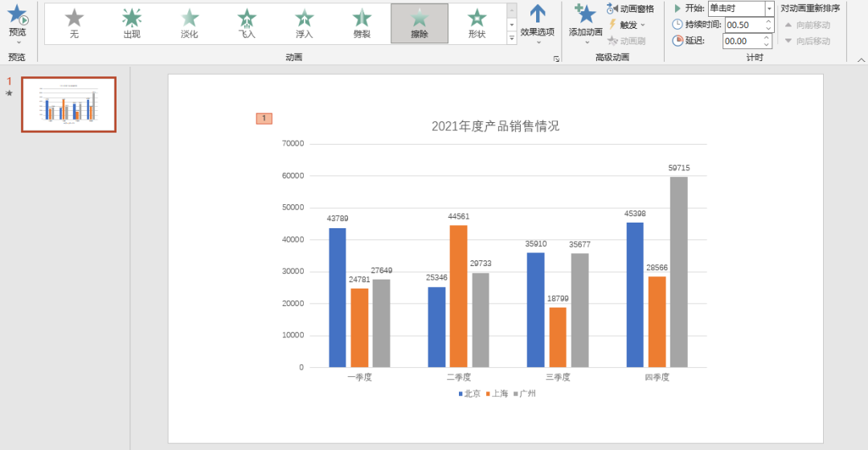The height and width of the screenshot is (450, 868).
Task: Select 无 (None) to remove animation
Action: (74, 22)
